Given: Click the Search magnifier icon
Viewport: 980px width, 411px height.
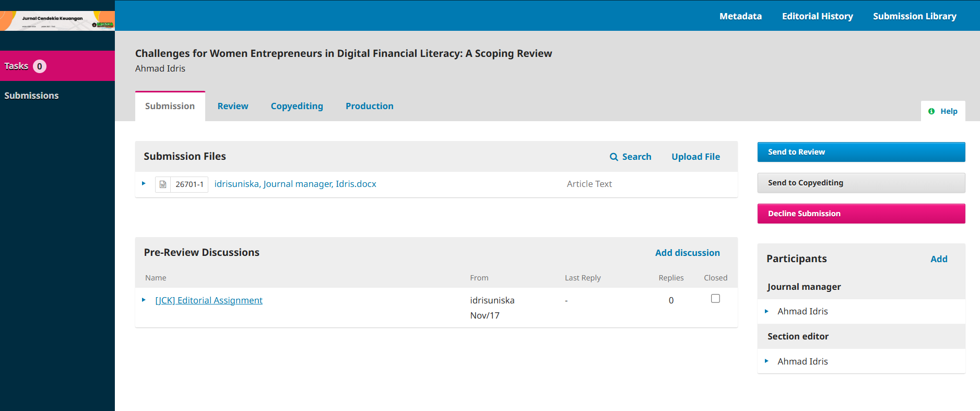Looking at the screenshot, I should point(614,157).
